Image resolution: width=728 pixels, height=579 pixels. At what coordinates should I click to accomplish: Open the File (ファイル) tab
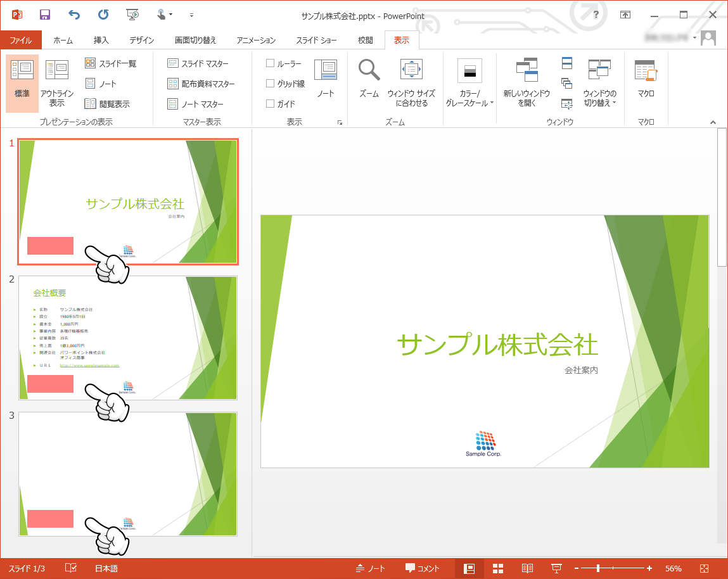21,41
